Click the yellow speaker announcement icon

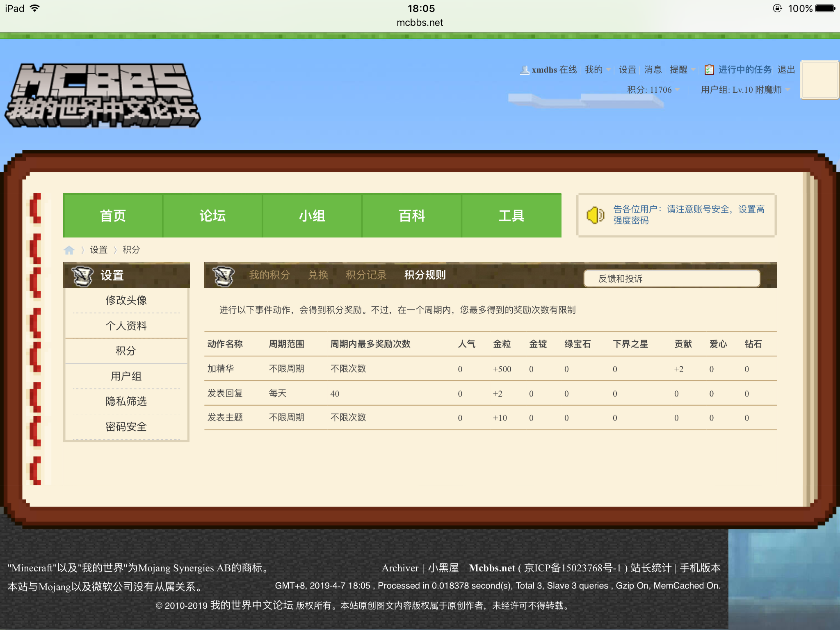coord(595,215)
